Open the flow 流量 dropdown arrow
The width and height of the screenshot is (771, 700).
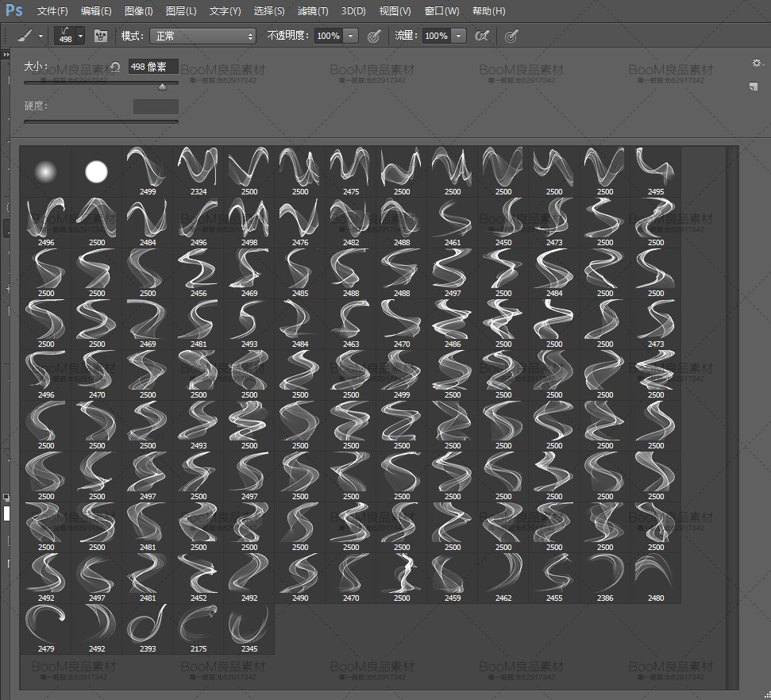(458, 36)
